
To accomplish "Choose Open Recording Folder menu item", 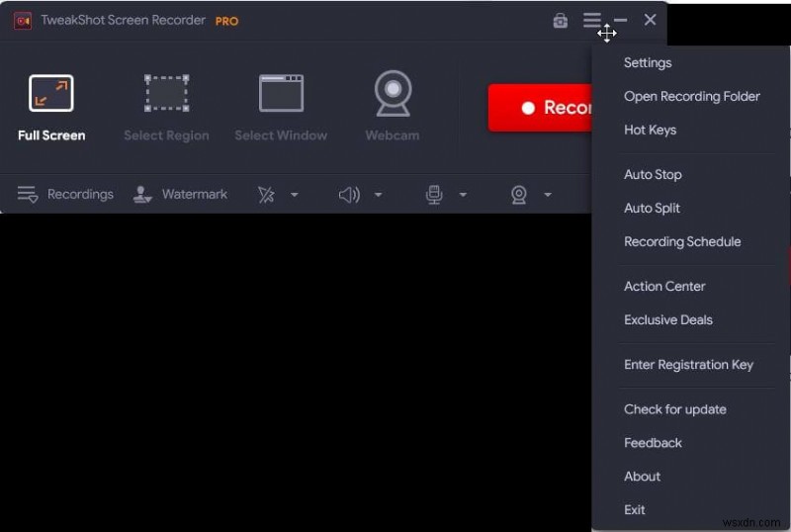I will (x=691, y=96).
